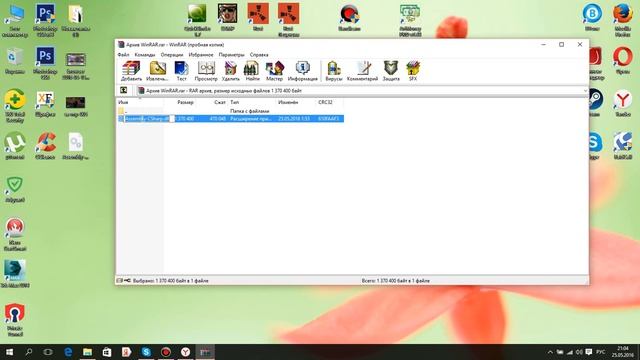640x360 pixels.
Task: Click the Вирусы (Virus scan) icon
Action: (333, 71)
